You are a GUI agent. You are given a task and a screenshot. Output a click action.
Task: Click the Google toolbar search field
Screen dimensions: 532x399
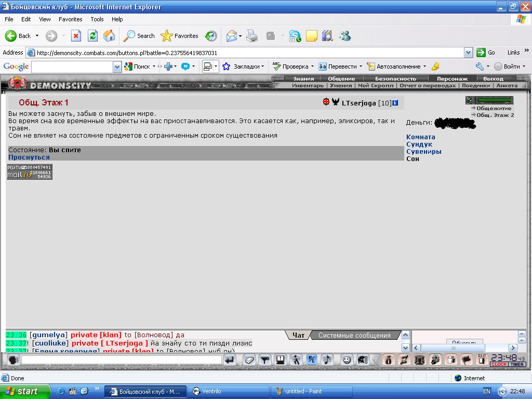click(72, 66)
